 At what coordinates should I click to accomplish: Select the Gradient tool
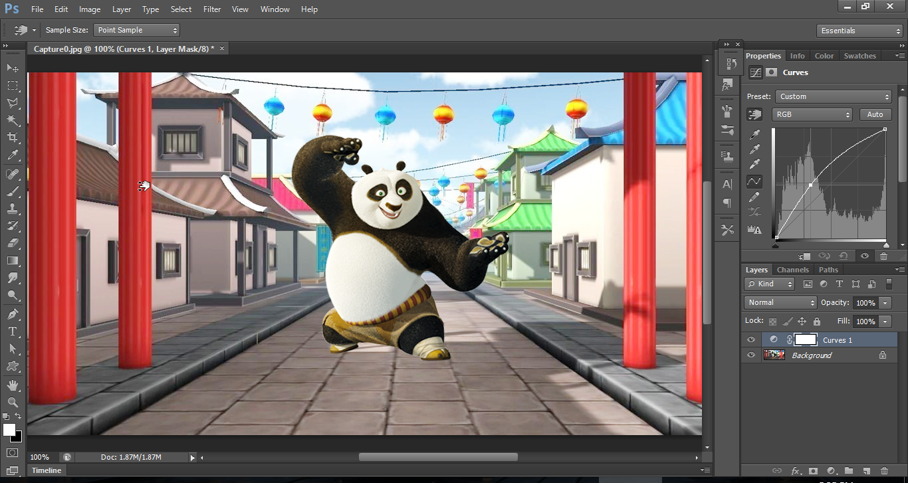[x=13, y=261]
